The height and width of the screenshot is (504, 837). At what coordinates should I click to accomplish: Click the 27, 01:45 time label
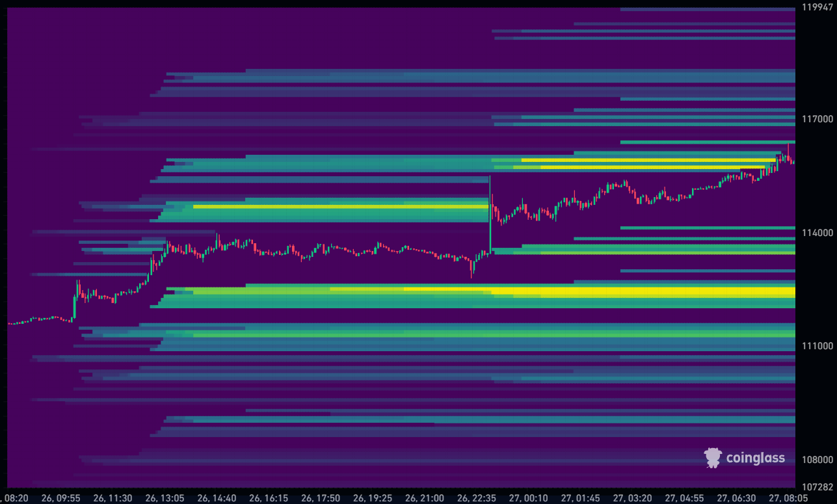[581, 498]
